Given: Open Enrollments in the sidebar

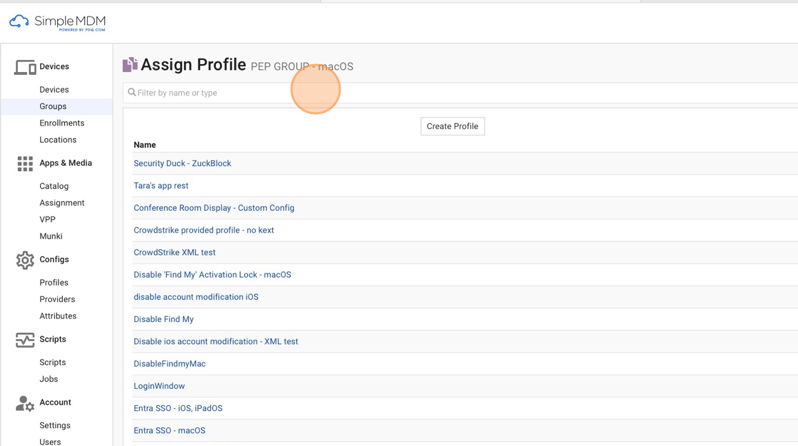Looking at the screenshot, I should click(x=62, y=123).
